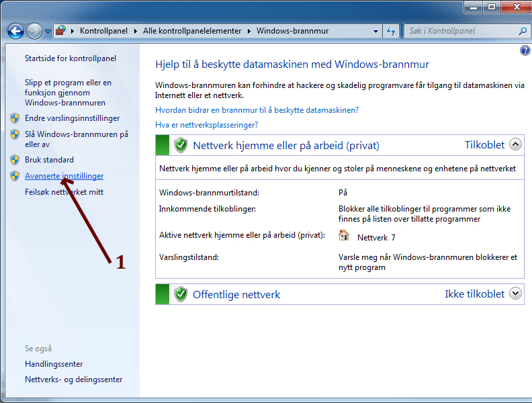Click the firewall icon in address bar
The image size is (532, 403).
click(x=60, y=31)
